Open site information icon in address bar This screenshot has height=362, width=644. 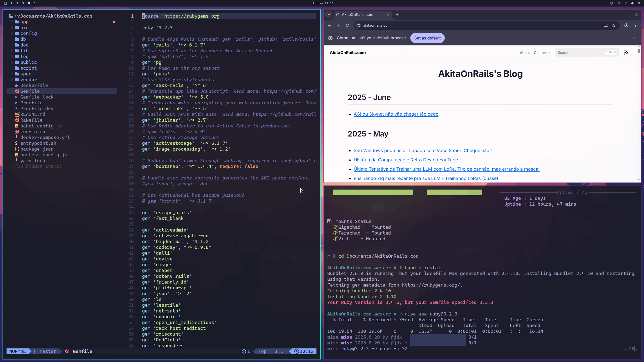(358, 25)
